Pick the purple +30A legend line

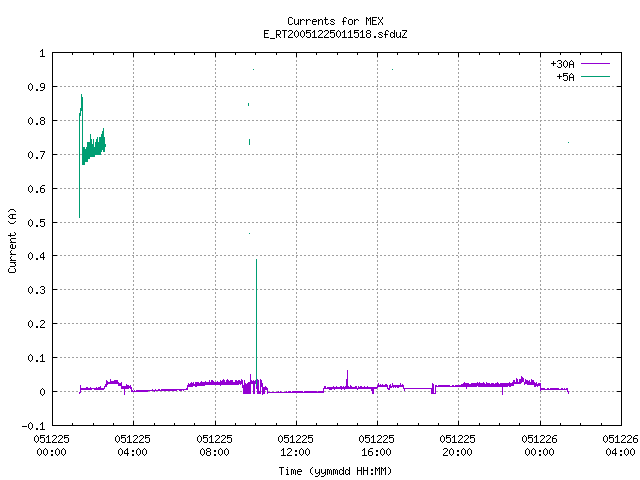[595, 64]
